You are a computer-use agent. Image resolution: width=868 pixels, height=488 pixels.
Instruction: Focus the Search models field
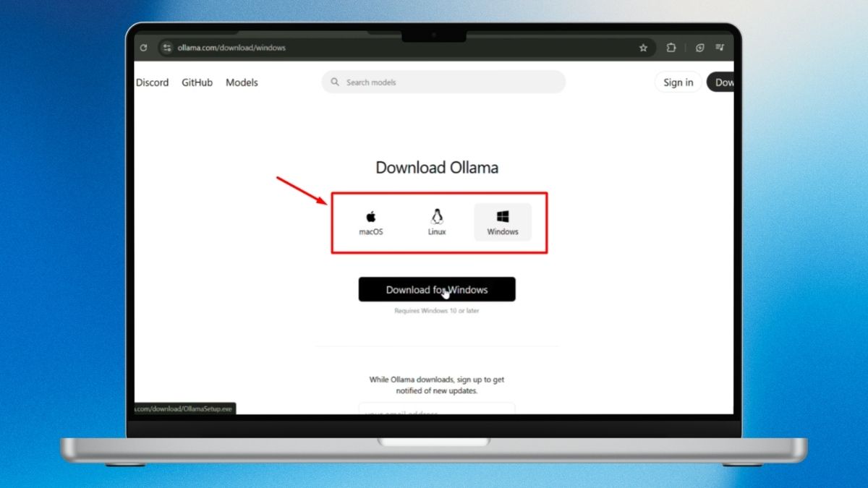443,82
